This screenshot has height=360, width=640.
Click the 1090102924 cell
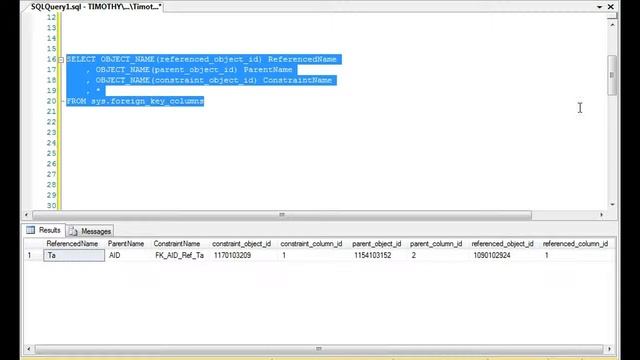click(505, 256)
